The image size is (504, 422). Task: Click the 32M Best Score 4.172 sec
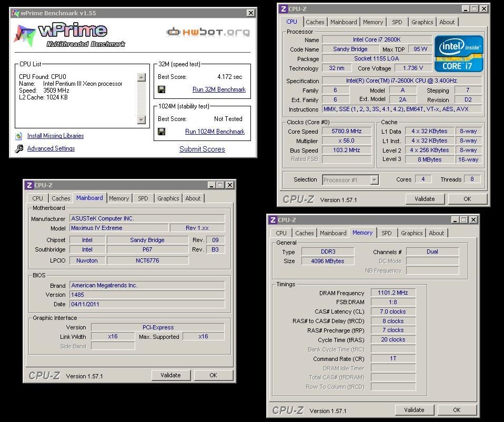(x=229, y=77)
